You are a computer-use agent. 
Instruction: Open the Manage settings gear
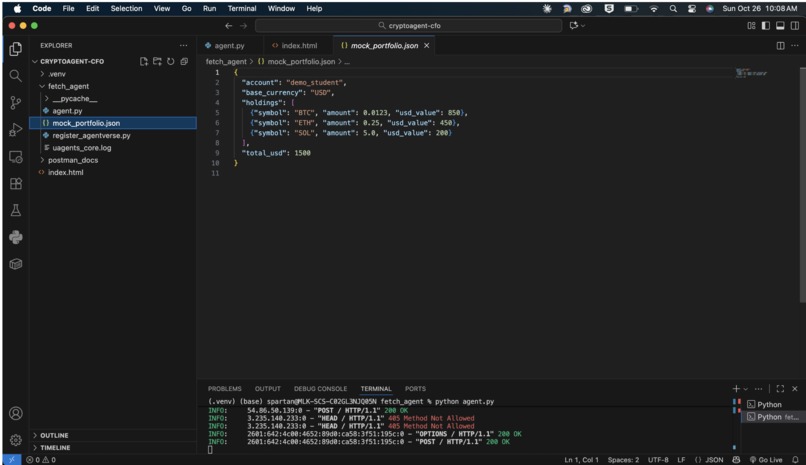tap(16, 440)
